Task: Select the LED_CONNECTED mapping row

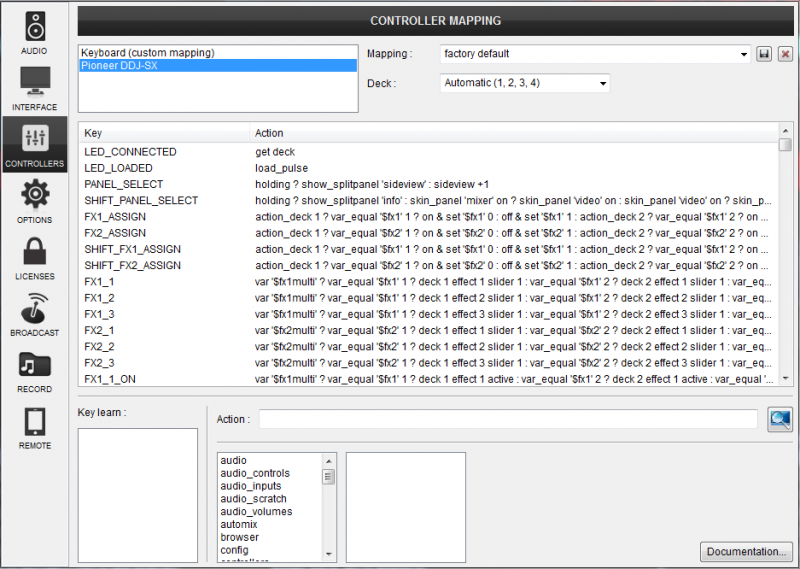Action: point(429,152)
